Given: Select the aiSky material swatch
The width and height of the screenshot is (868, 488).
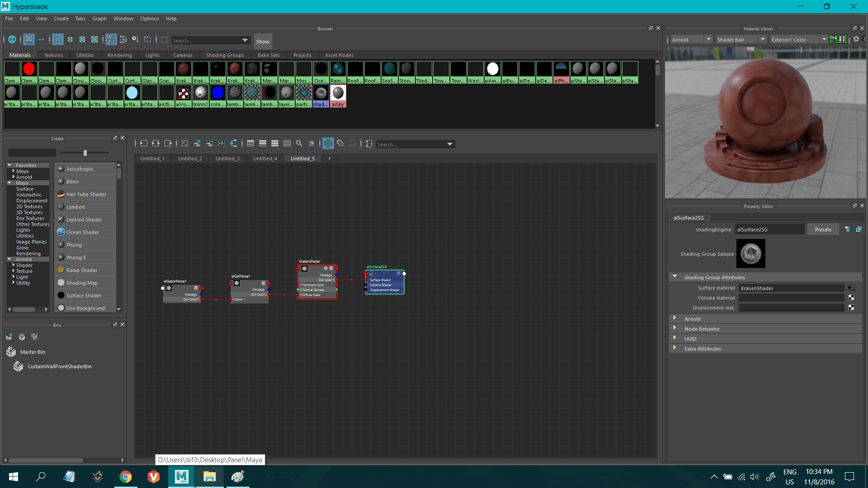Looking at the screenshot, I should point(338,96).
